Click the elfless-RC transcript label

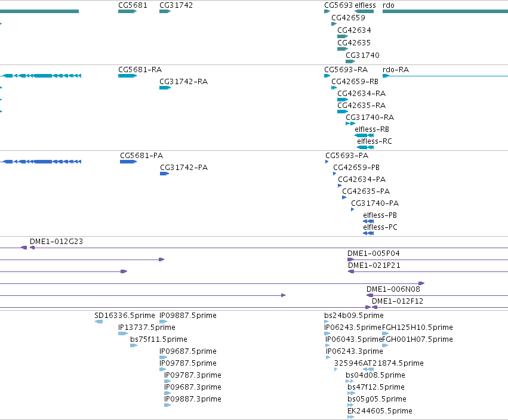374,141
